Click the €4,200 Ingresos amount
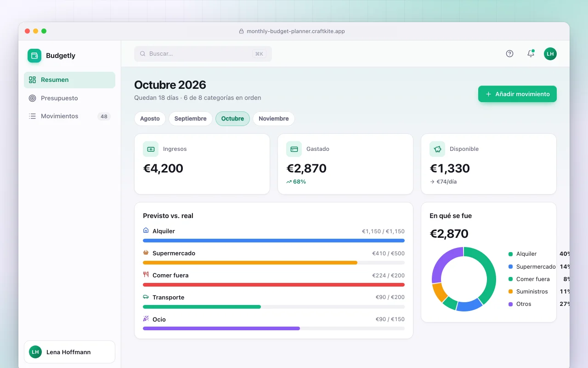Image resolution: width=588 pixels, height=368 pixels. tap(163, 168)
